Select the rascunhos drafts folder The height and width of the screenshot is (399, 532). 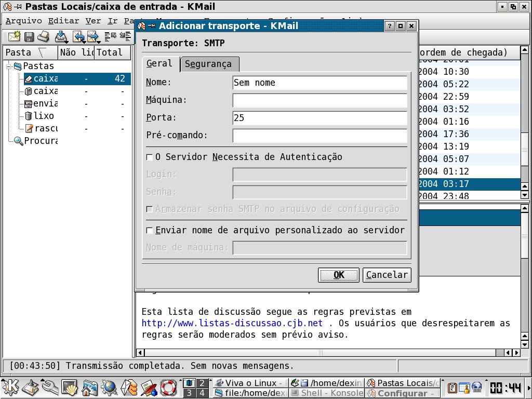[x=45, y=128]
